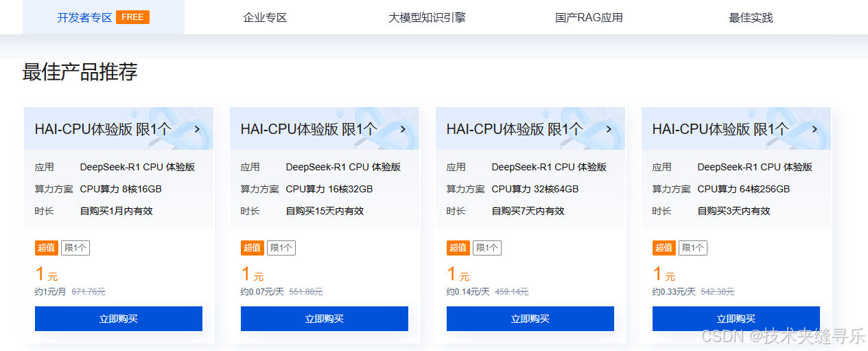Click the text CPU算力 8核16GB
Image resolution: width=868 pixels, height=351 pixels.
point(121,189)
